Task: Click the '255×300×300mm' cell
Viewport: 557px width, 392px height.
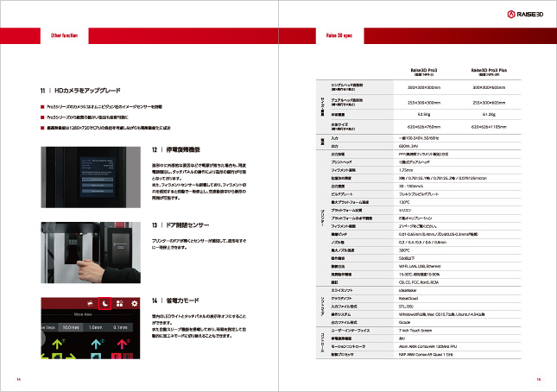Action: 424,103
